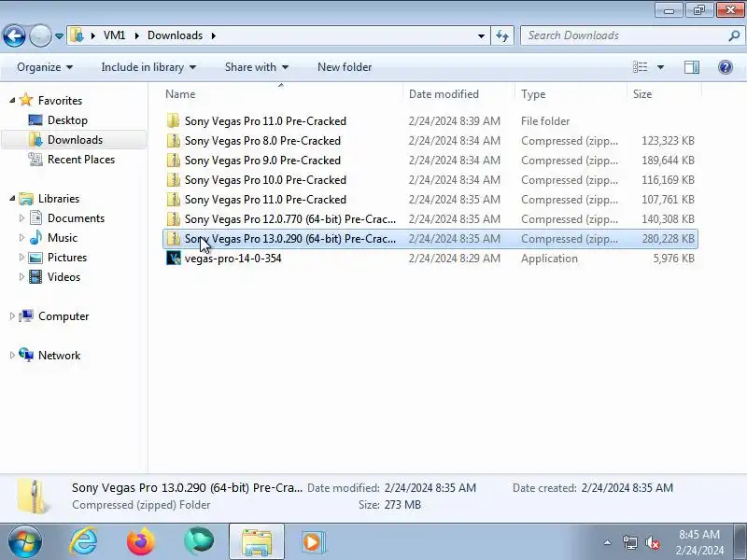Image resolution: width=747 pixels, height=560 pixels.
Task: Expand the Videos library
Action: pos(21,276)
